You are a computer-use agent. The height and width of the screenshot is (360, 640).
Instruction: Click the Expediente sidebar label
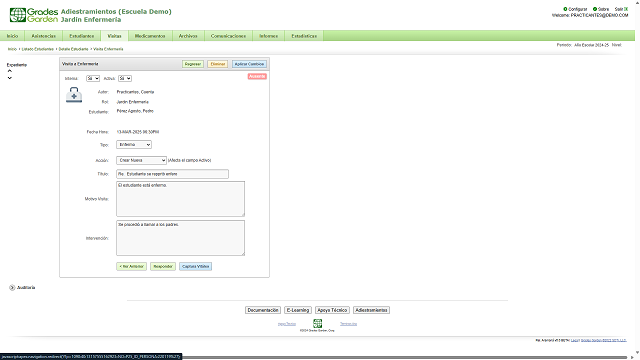pyautogui.click(x=17, y=65)
